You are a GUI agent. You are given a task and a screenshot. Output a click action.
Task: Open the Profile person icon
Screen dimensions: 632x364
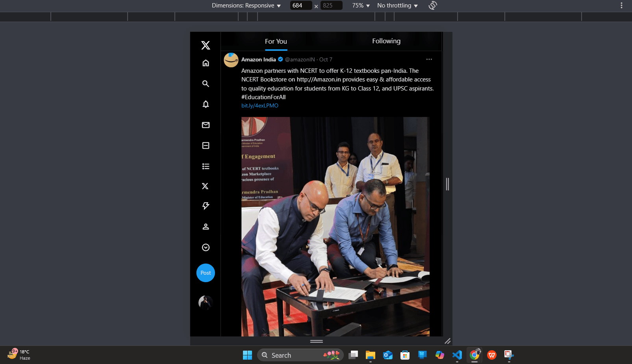tap(206, 227)
